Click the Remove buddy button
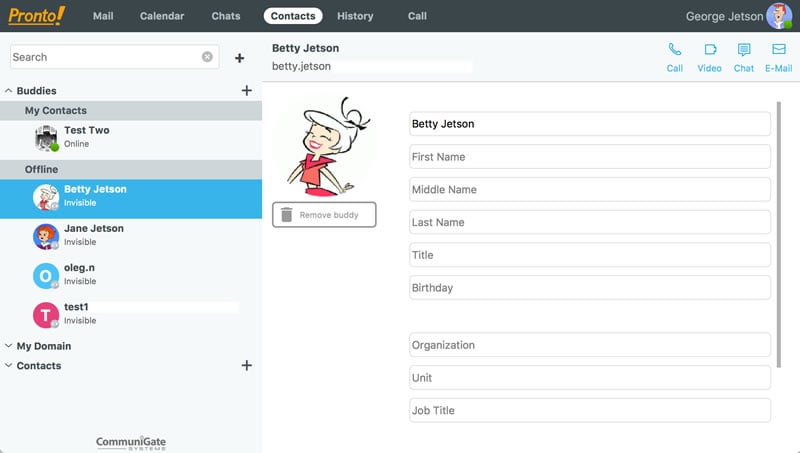The width and height of the screenshot is (800, 453). click(324, 215)
